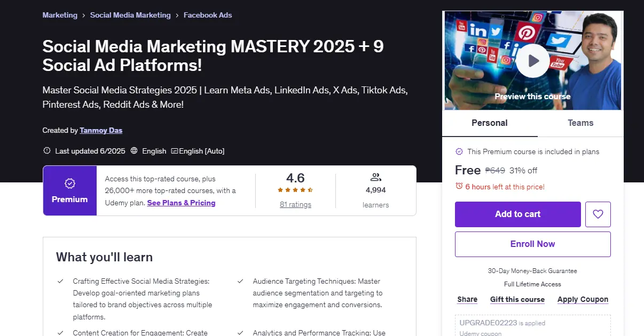Viewport: 644px width, 336px height.
Task: Add course to wishlist heart icon
Action: point(598,214)
